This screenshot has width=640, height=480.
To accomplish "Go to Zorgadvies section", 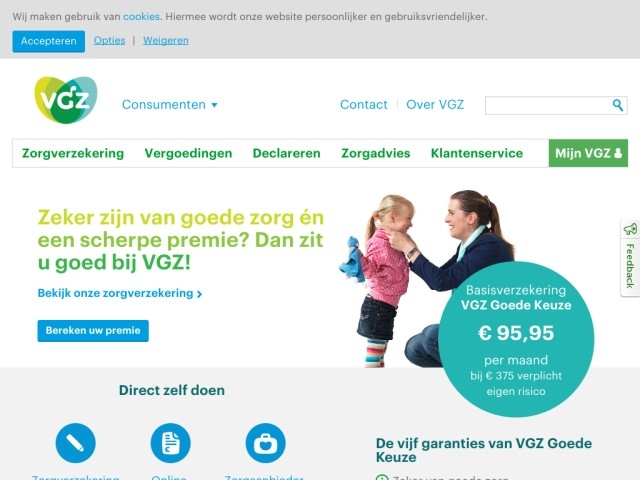I will 376,153.
